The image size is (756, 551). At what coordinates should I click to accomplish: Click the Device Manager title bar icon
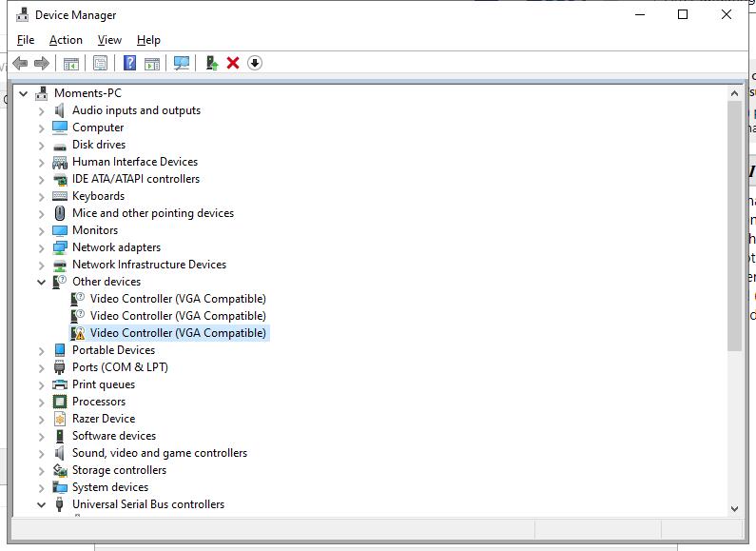(x=22, y=15)
